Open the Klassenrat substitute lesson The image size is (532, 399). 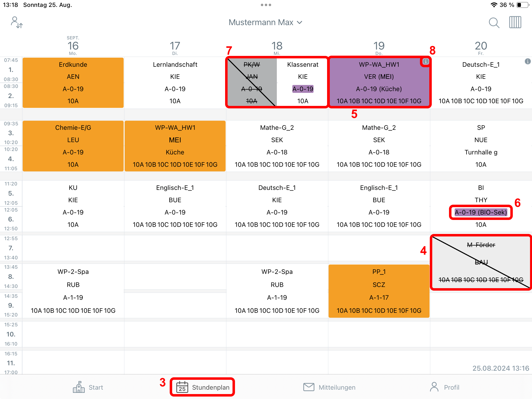point(303,83)
